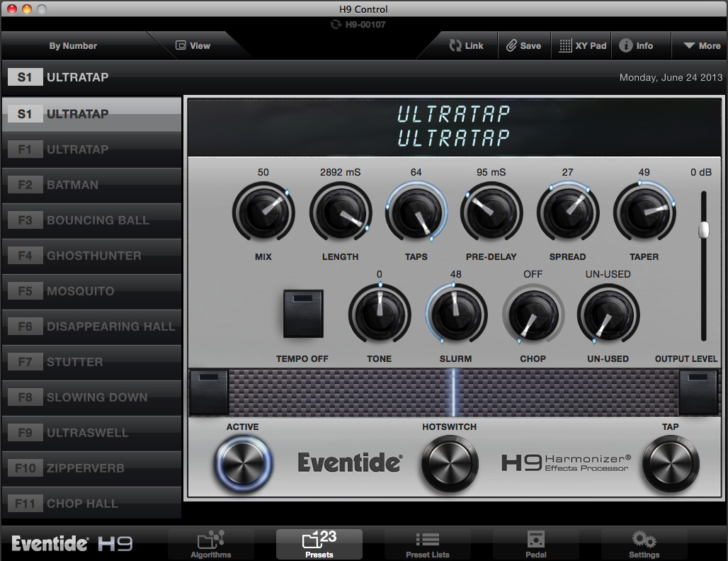Screen dimensions: 728x561
Task: Open the XY Pad grid icon
Action: point(565,45)
